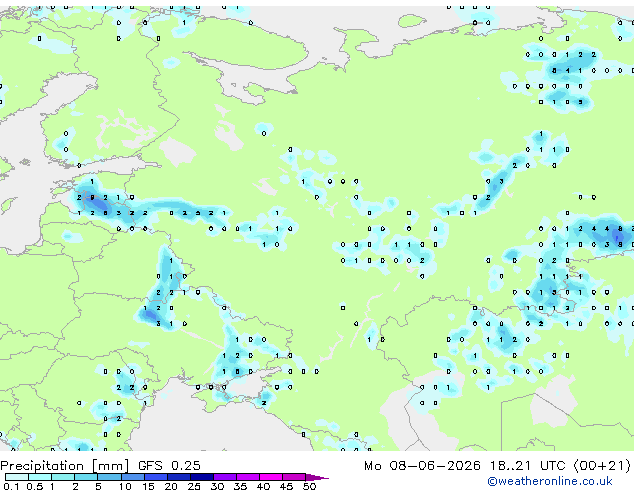The height and width of the screenshot is (490, 634).
Task: Select the '20' legend scale label
Action: coord(171,486)
